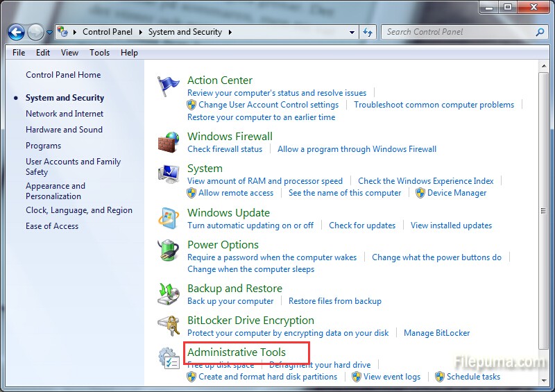Click the Check for updates link
555x392 pixels.
click(x=362, y=225)
